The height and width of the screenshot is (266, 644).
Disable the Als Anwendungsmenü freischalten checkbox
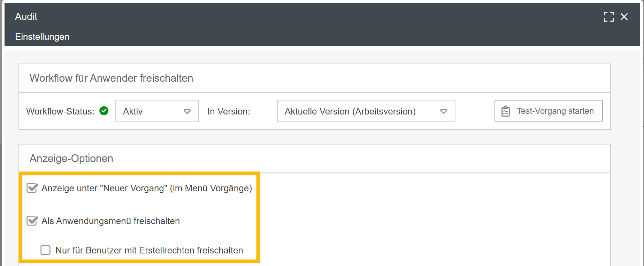tap(32, 221)
